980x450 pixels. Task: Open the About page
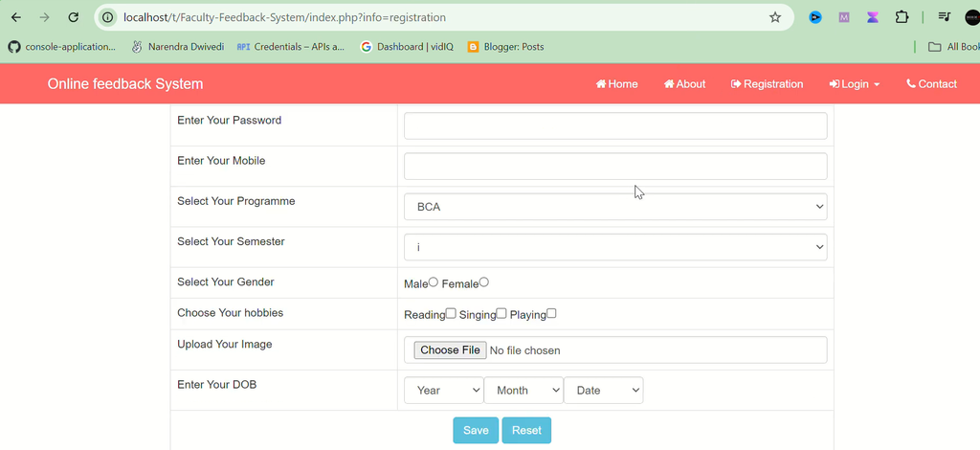click(x=684, y=83)
